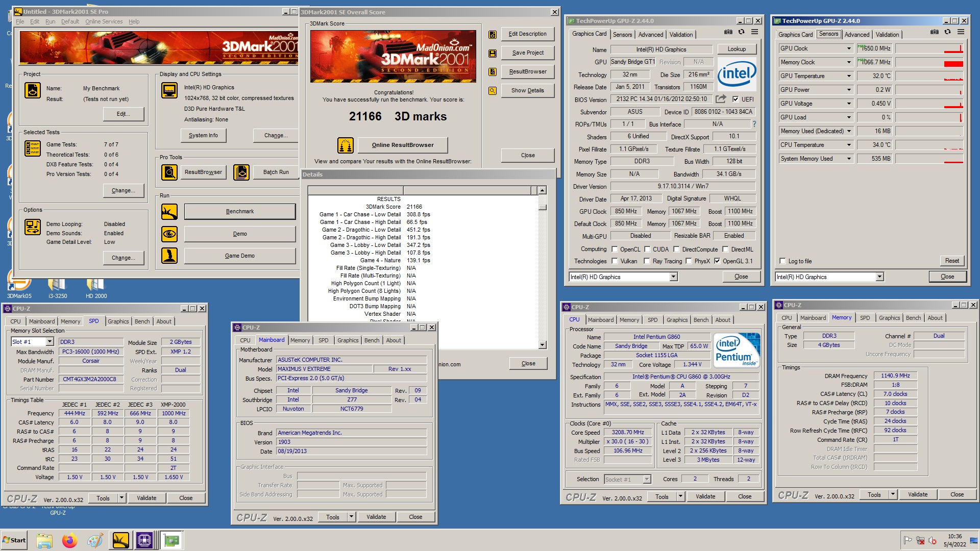The width and height of the screenshot is (980, 551).
Task: Click the icon beside ResultBrowser in Overall Score window
Action: point(493,72)
